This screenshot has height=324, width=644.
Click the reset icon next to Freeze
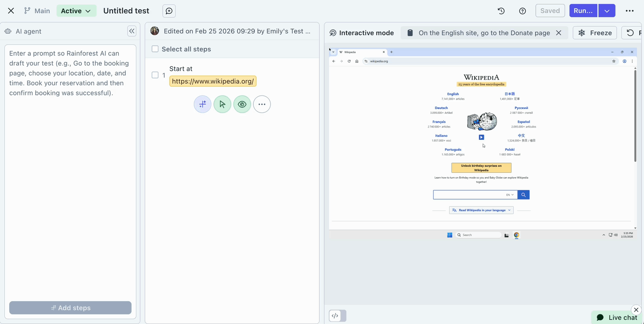[630, 33]
